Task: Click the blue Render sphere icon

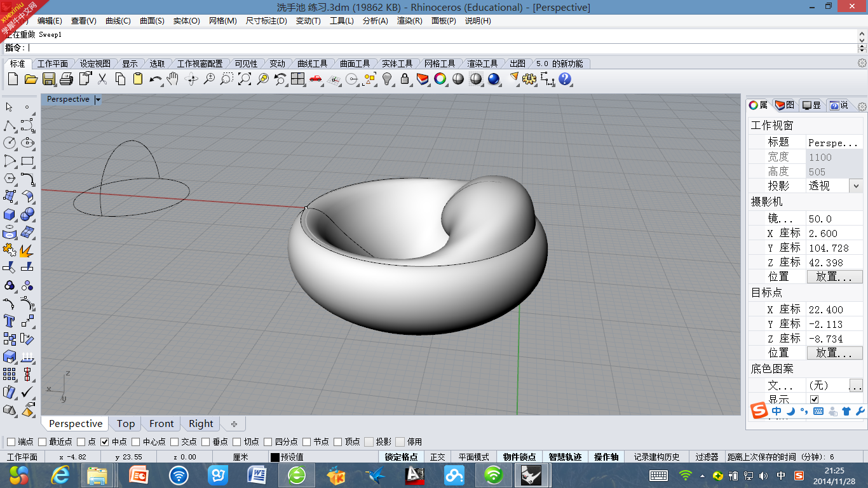Action: 494,79
